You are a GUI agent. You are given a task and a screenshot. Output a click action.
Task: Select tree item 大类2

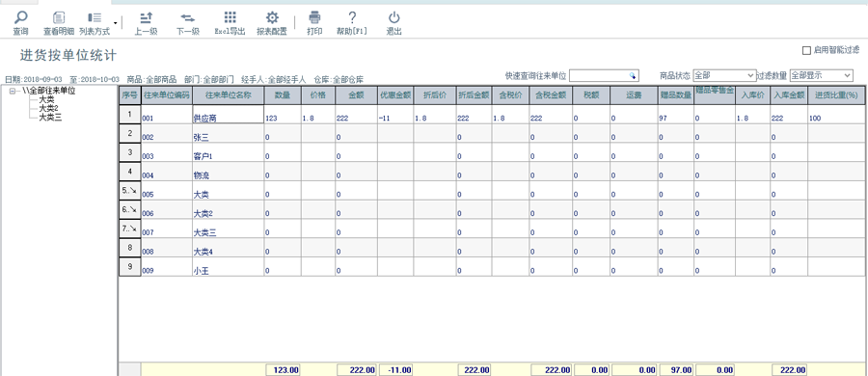49,108
